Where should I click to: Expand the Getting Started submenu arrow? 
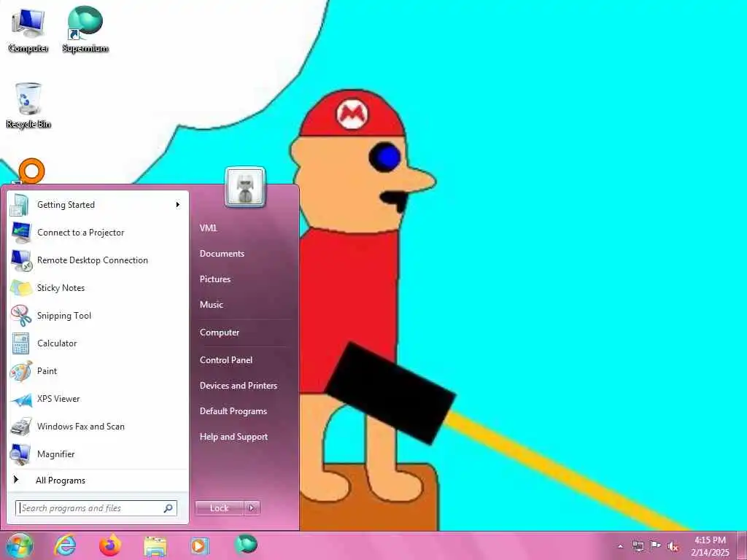pos(178,205)
